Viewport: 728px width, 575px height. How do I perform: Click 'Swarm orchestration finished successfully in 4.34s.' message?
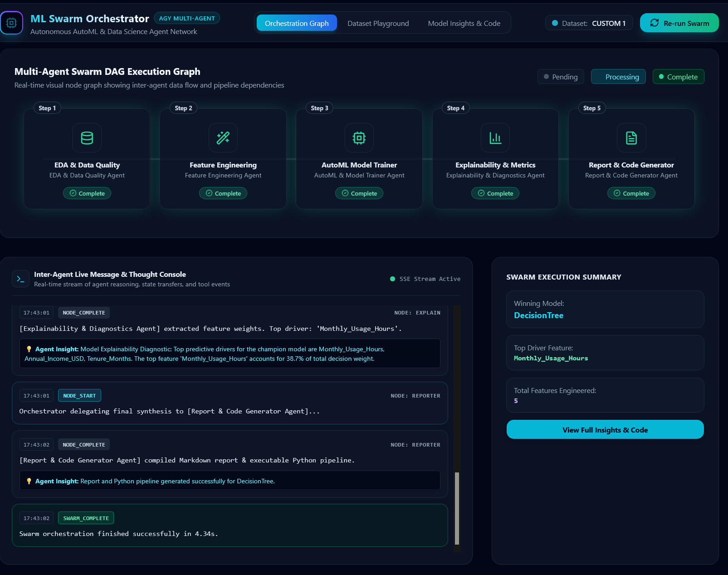pos(118,534)
